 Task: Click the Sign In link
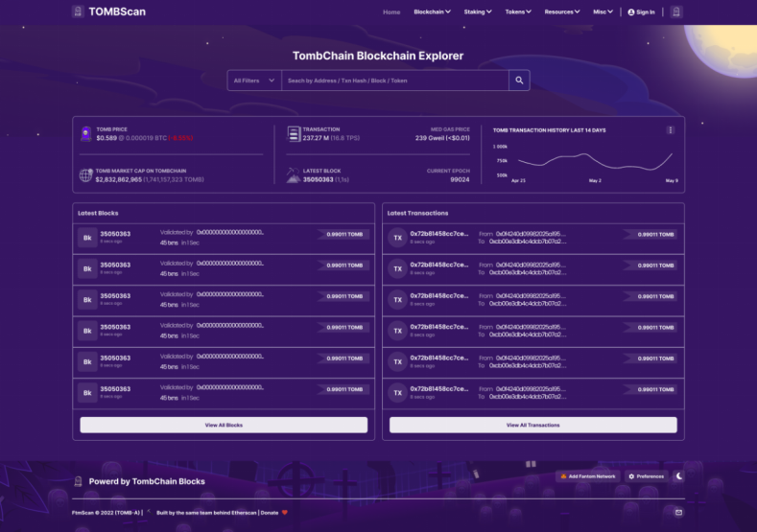646,12
